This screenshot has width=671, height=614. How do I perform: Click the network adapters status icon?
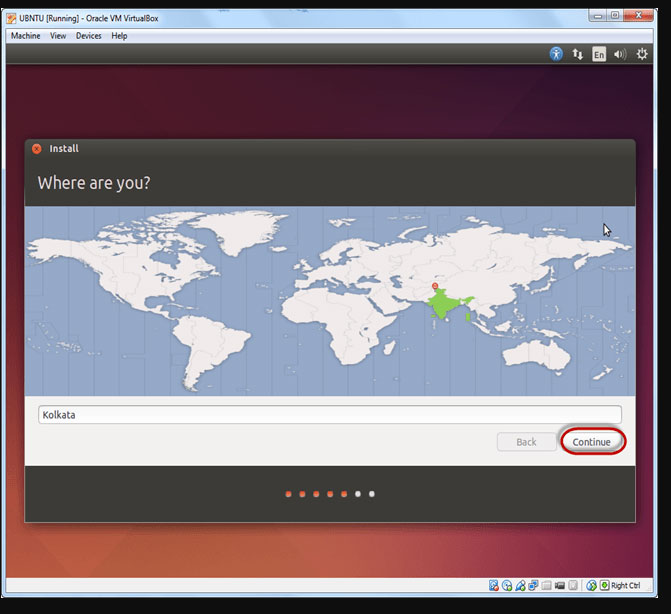coord(533,585)
